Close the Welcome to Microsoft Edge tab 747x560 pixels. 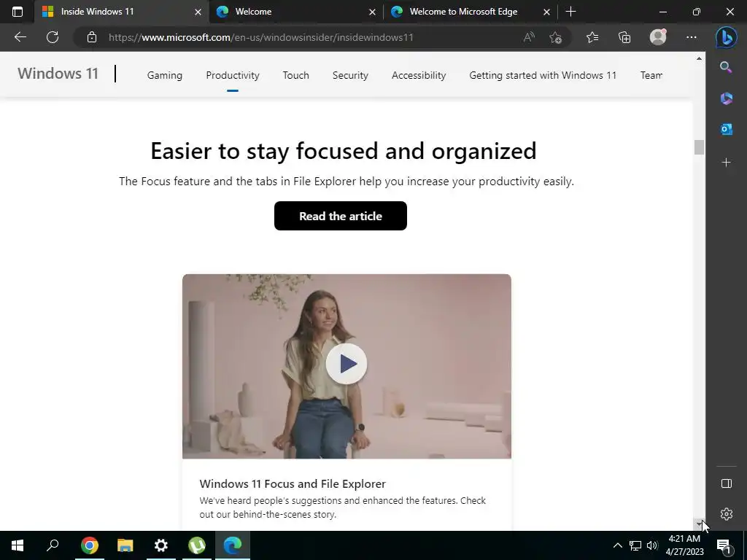coord(546,12)
